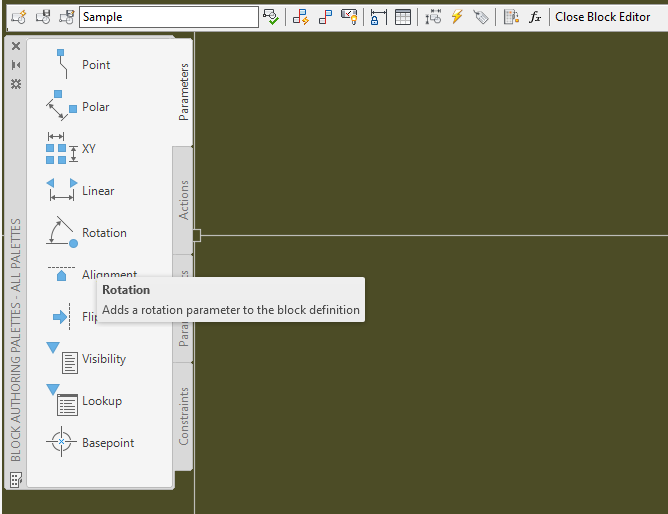Viewport: 668px width, 514px height.
Task: Select the Lookup parameter tool
Action: coord(84,400)
